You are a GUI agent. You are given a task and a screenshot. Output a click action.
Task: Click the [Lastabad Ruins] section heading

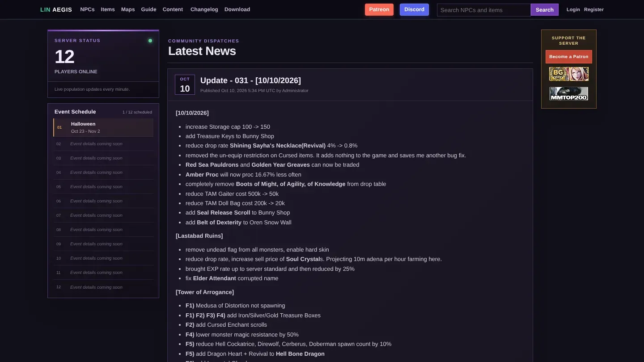[199, 236]
